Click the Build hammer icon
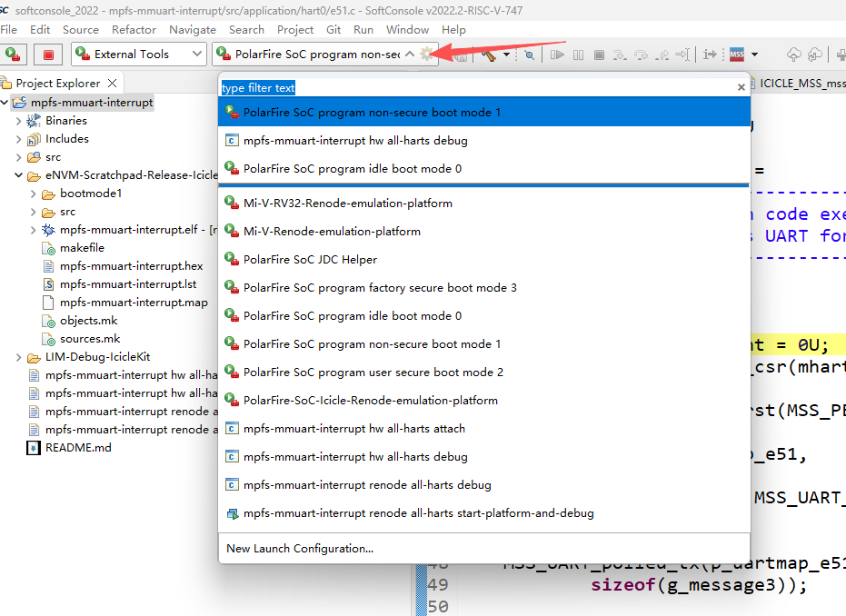 [x=489, y=55]
